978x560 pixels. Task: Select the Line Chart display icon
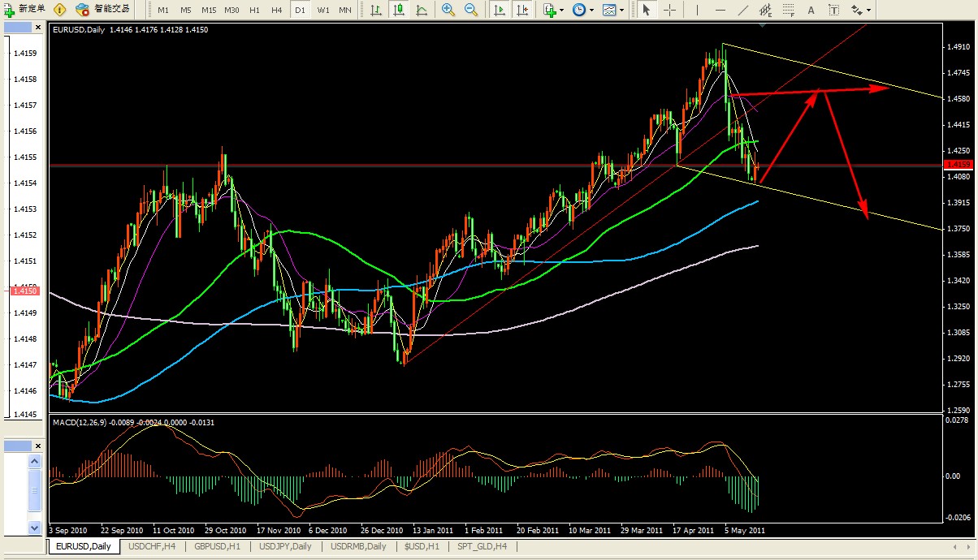(x=422, y=10)
